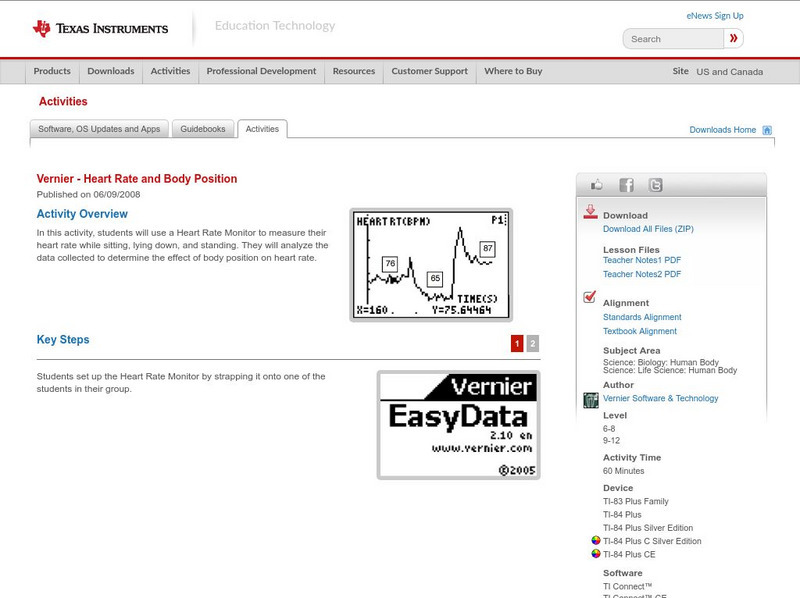Open Vernier Software & Technology author link
The width and height of the screenshot is (800, 598).
coord(660,398)
